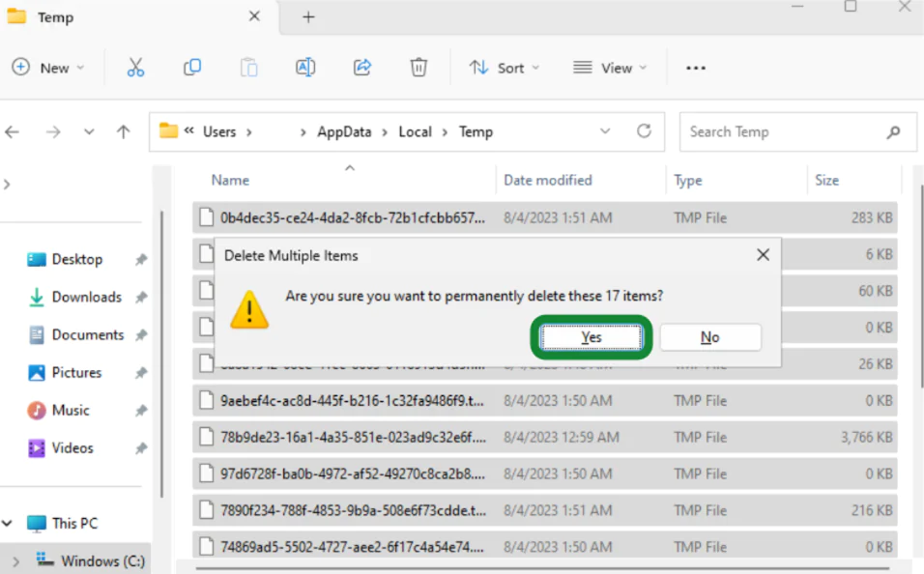924x574 pixels.
Task: Expand the chevron after AppData in path
Action: pos(385,132)
